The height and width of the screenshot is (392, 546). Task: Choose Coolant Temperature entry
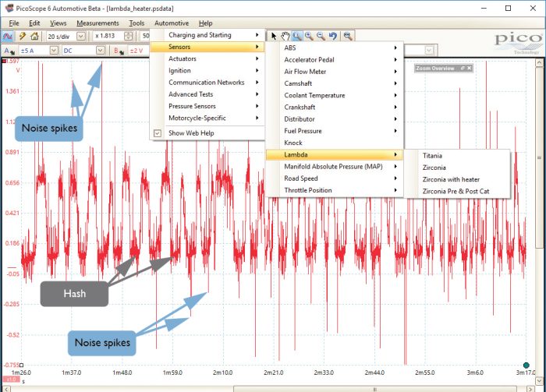(x=335, y=95)
